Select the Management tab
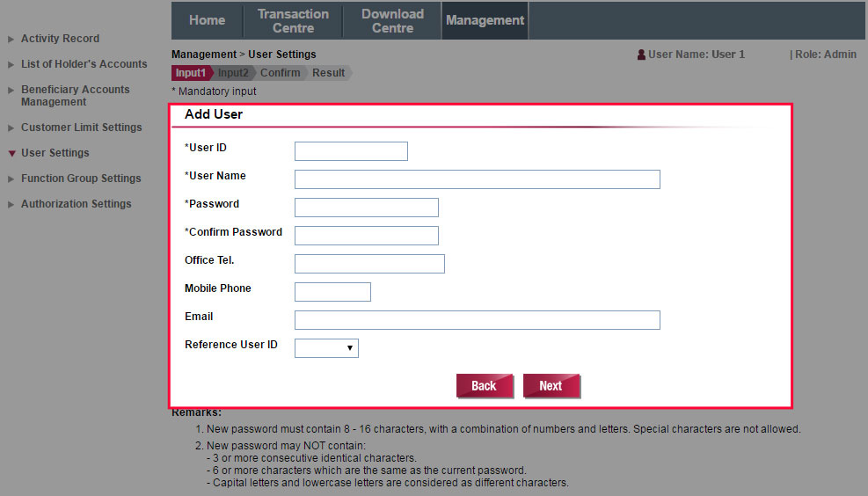 click(x=485, y=20)
